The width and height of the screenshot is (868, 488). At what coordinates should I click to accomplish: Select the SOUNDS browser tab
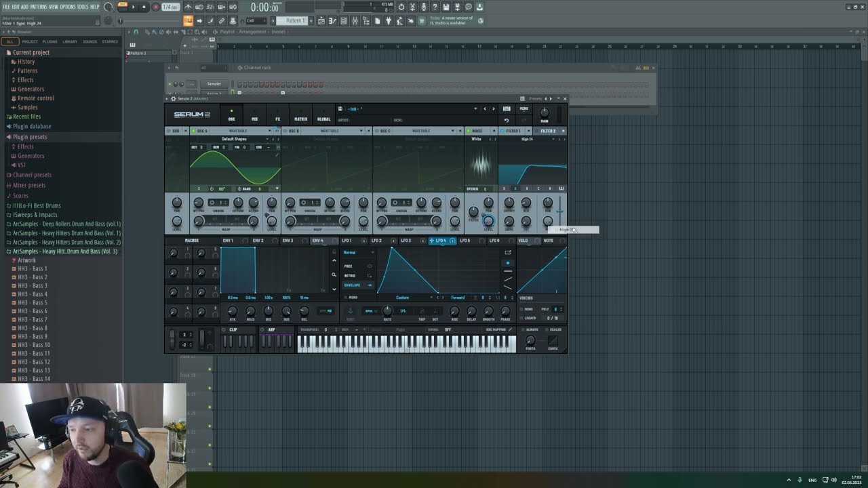pyautogui.click(x=90, y=41)
